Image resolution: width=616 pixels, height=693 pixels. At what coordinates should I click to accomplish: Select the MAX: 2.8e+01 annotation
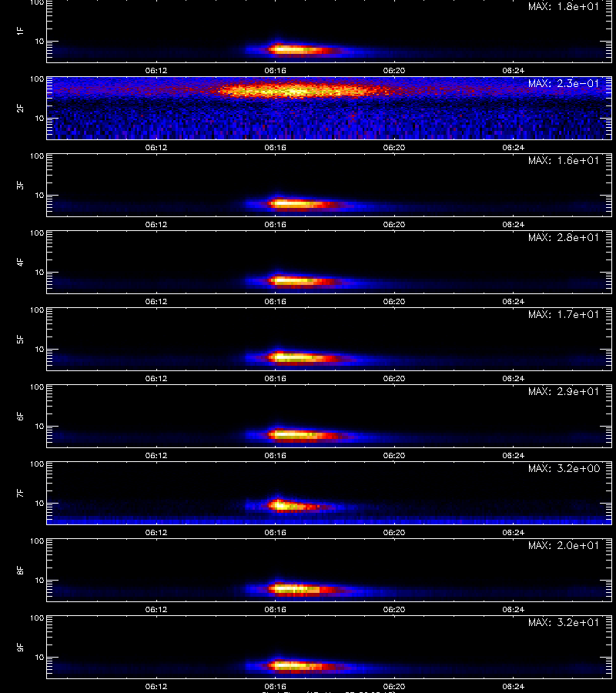(564, 237)
